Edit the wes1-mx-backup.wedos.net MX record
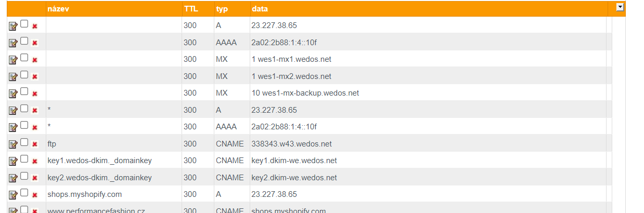 click(x=13, y=94)
